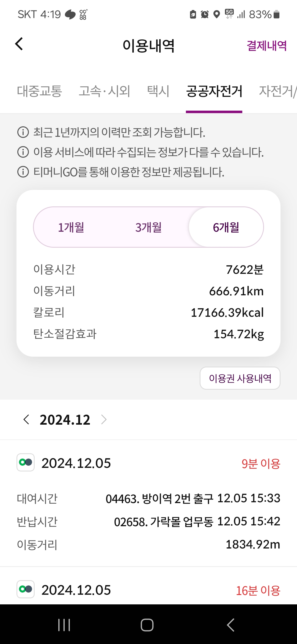Select the 3개월 period option
The image size is (297, 644).
pyautogui.click(x=148, y=227)
